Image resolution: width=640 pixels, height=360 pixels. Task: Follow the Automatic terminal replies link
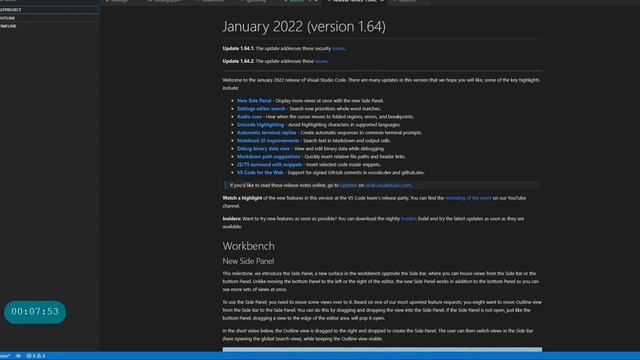tap(267, 133)
